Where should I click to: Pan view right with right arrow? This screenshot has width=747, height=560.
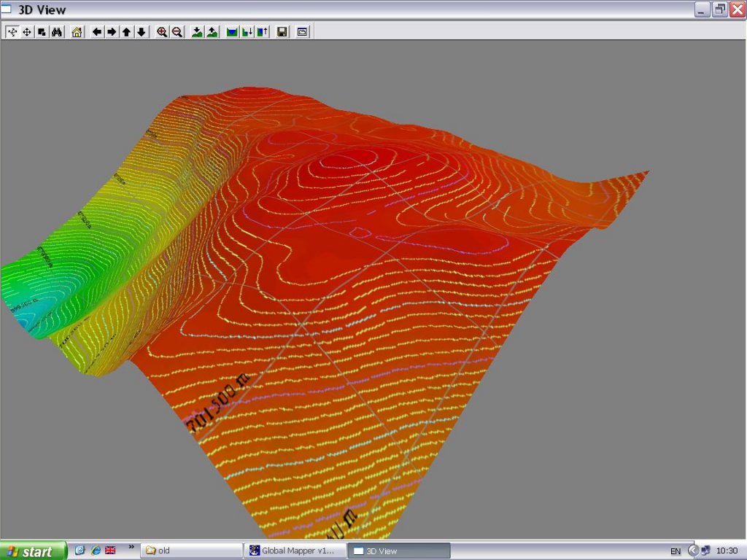[x=112, y=32]
